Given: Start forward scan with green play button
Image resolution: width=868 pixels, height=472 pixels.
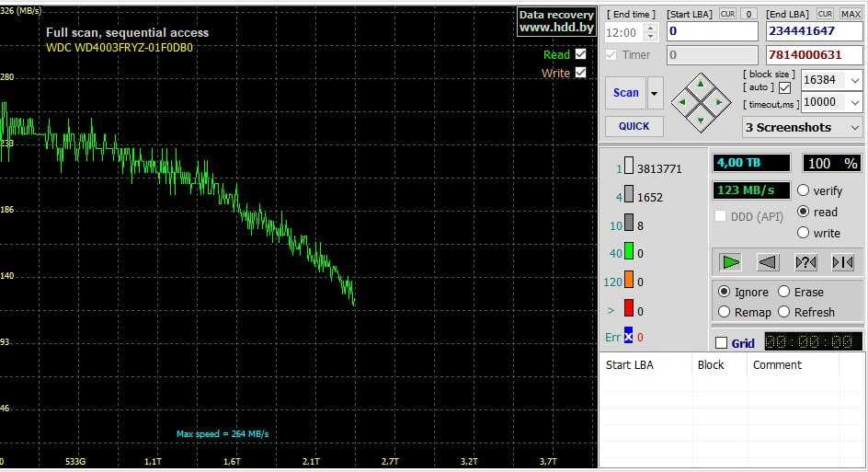Looking at the screenshot, I should 731,262.
